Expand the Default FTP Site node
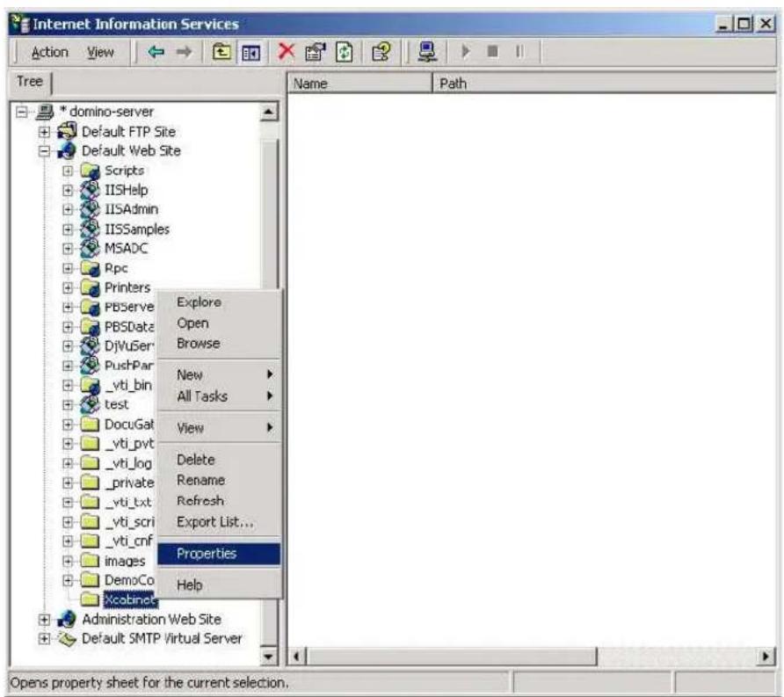 [x=45, y=132]
